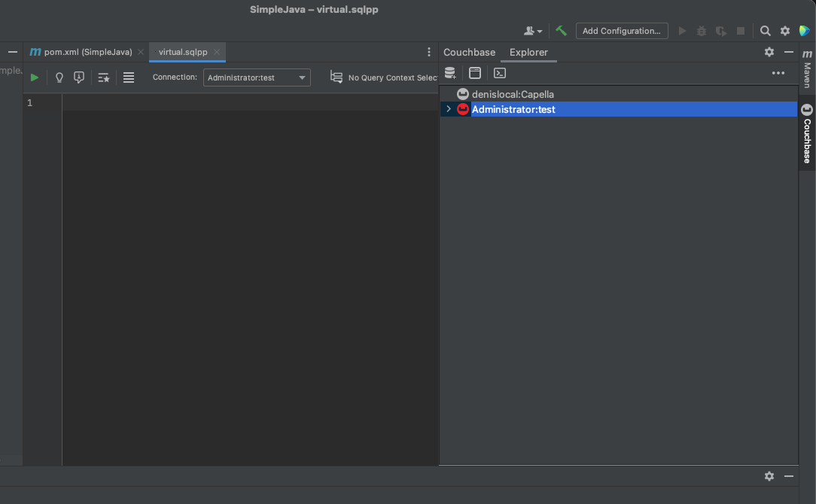Open the cbshell terminal icon
Viewport: 816px width, 504px height.
500,73
